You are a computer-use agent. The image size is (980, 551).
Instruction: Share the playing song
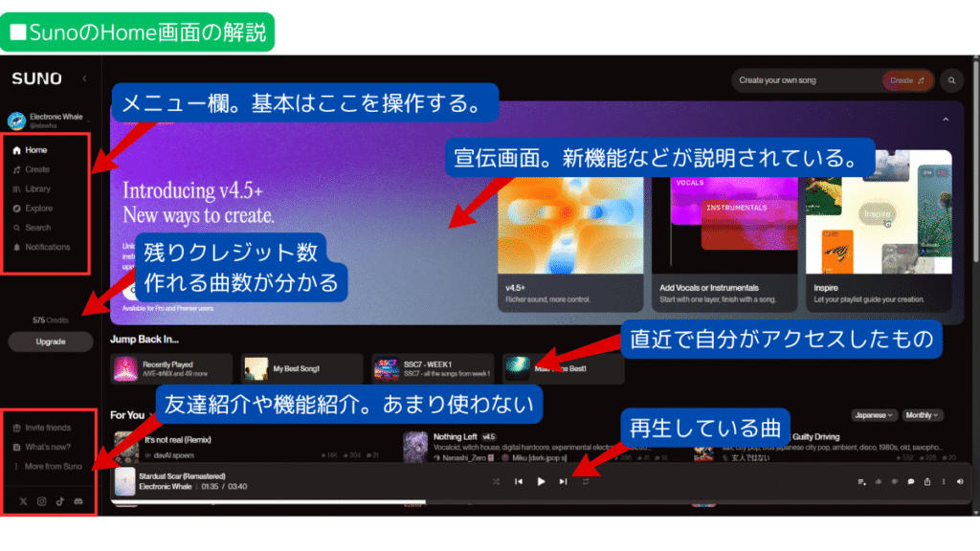(926, 482)
